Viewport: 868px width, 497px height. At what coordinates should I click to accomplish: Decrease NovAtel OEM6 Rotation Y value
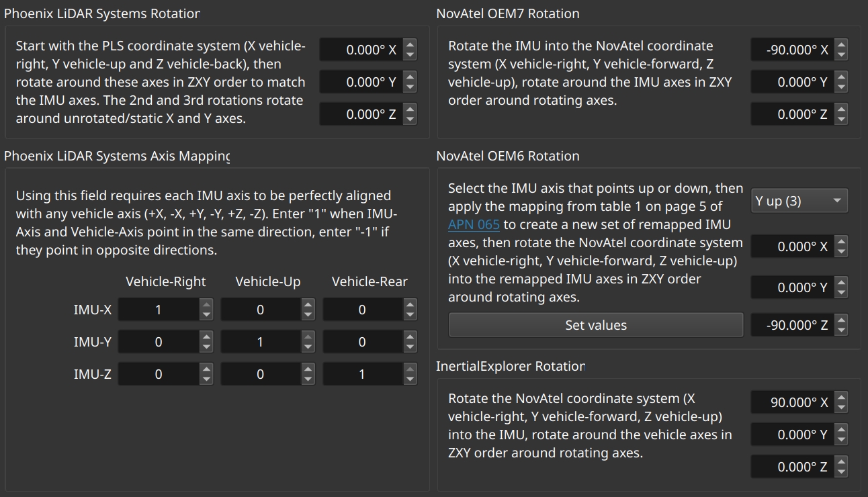point(841,293)
